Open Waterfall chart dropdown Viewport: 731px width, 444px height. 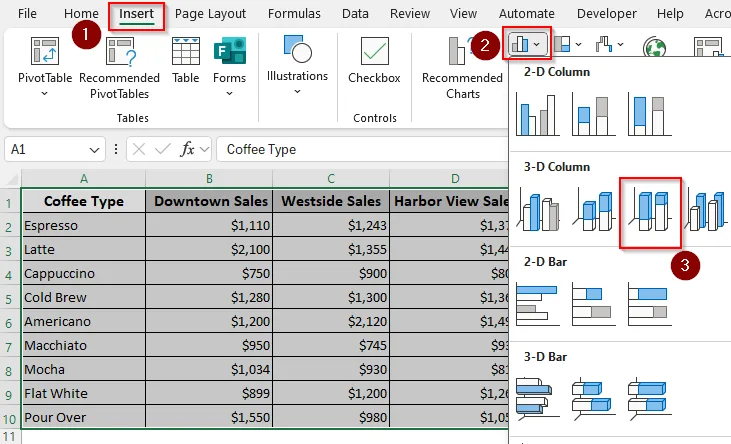(610, 44)
